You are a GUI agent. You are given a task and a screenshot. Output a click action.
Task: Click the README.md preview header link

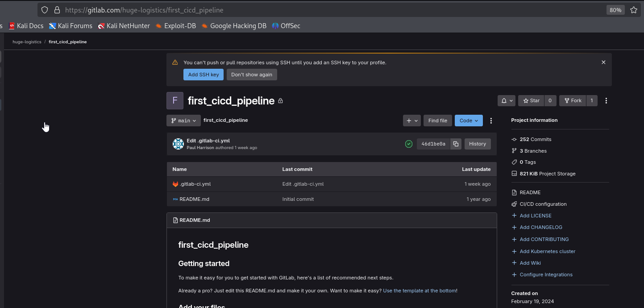pos(195,220)
